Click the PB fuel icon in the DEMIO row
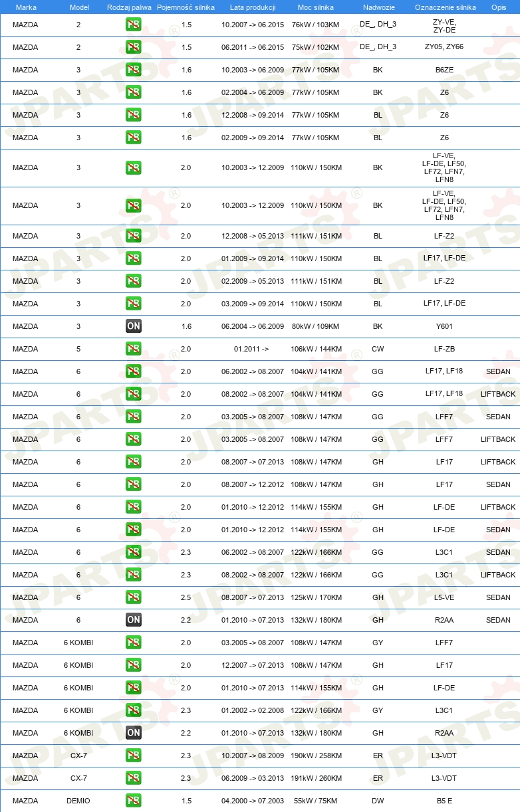 point(134,801)
